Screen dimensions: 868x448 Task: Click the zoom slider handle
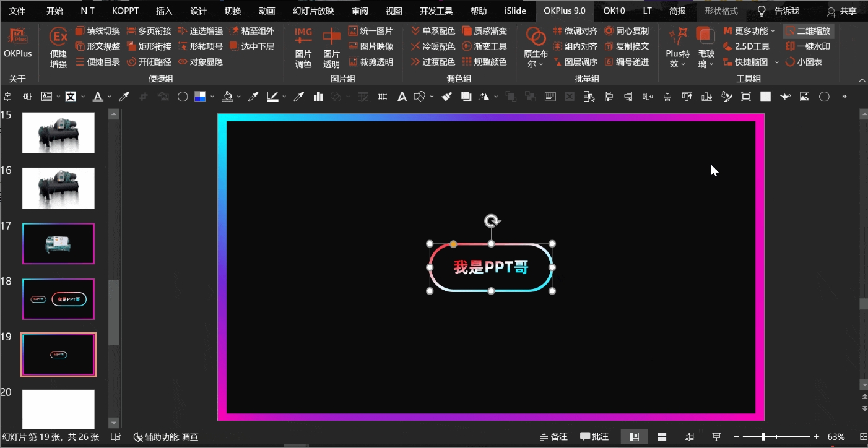tap(763, 437)
